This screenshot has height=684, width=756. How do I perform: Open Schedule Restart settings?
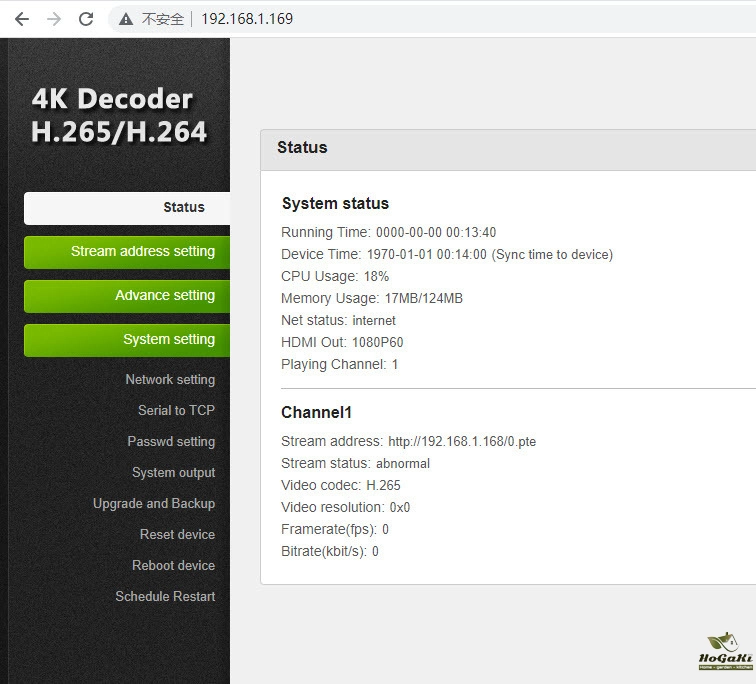[165, 597]
